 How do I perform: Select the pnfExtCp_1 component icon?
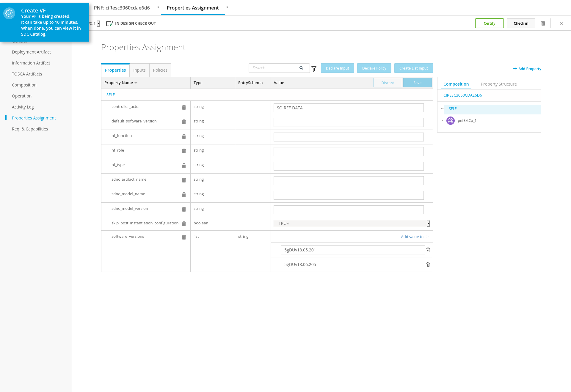tap(450, 121)
